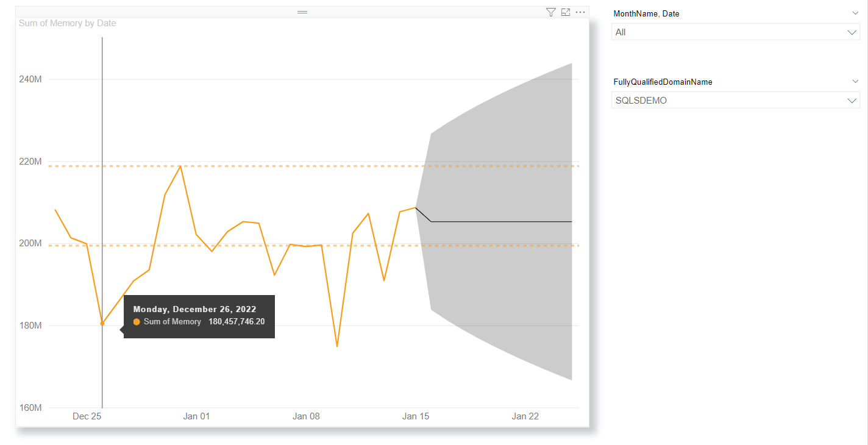The height and width of the screenshot is (445, 868).
Task: Click the FullyQualifiedDomainName slicer title
Action: click(663, 82)
